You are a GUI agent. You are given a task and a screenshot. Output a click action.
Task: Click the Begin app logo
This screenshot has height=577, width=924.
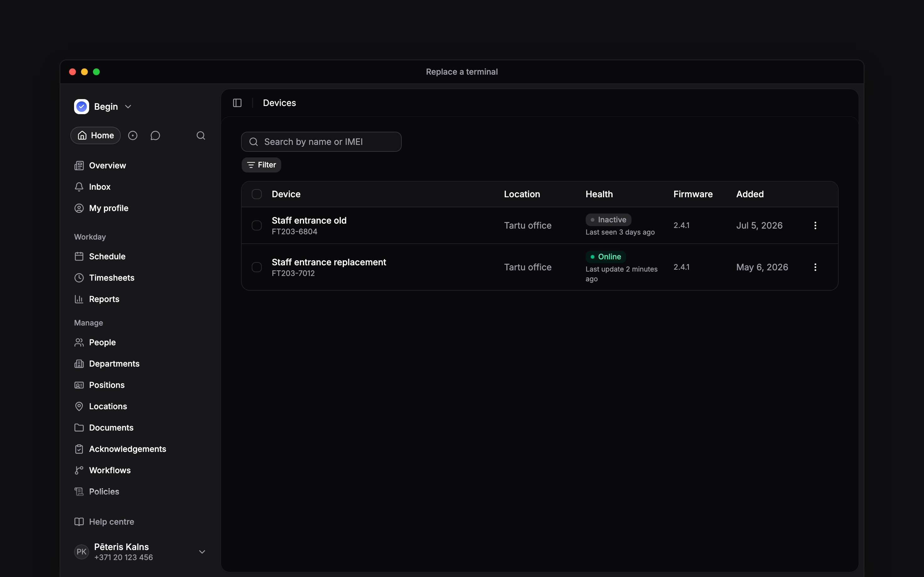81,107
